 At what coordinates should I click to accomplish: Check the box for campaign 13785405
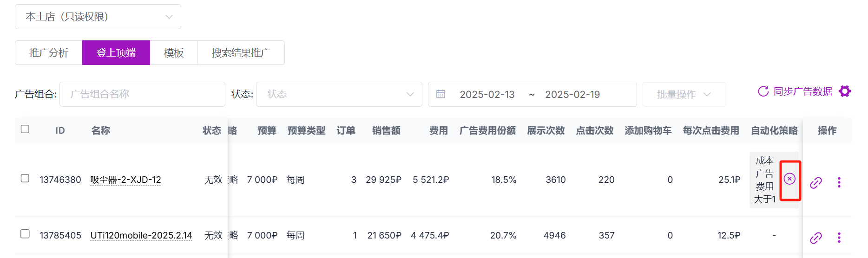[x=25, y=234]
